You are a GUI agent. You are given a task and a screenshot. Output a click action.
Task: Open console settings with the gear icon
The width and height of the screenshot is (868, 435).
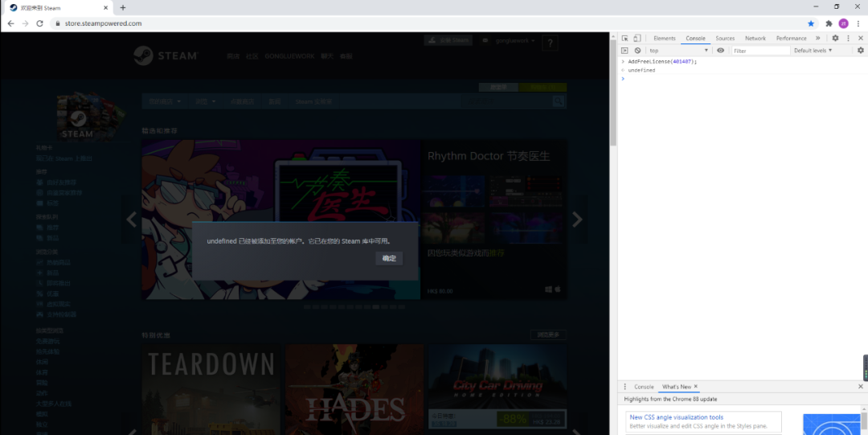[x=860, y=50]
